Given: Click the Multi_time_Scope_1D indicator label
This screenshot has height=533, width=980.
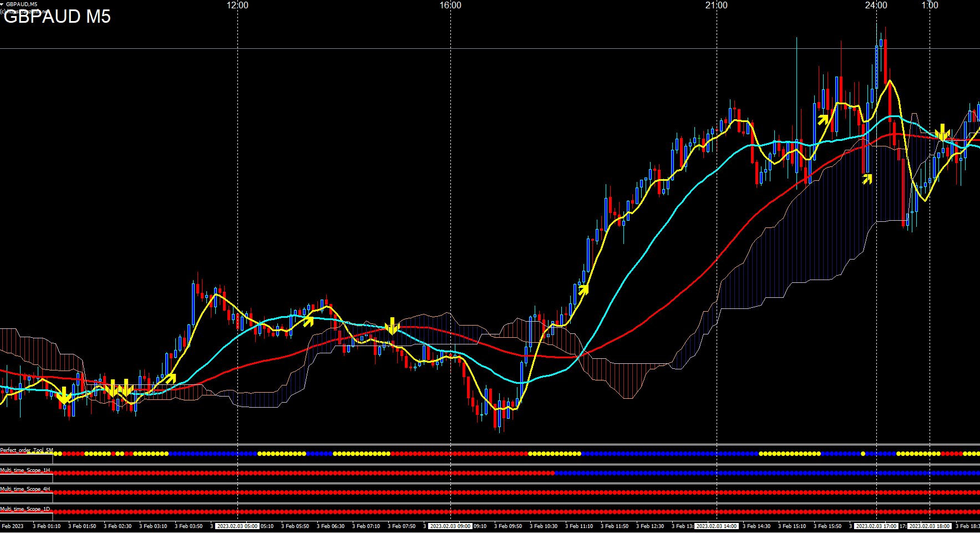Looking at the screenshot, I should (x=25, y=509).
